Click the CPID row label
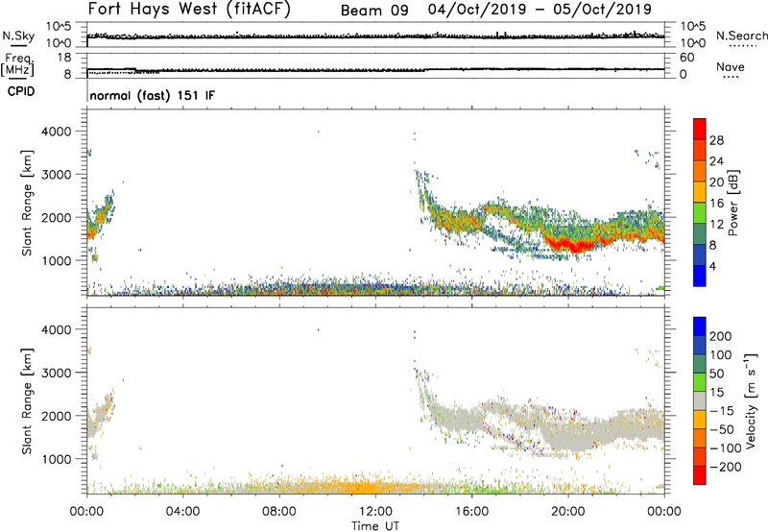This screenshot has width=768, height=532. [x=21, y=91]
